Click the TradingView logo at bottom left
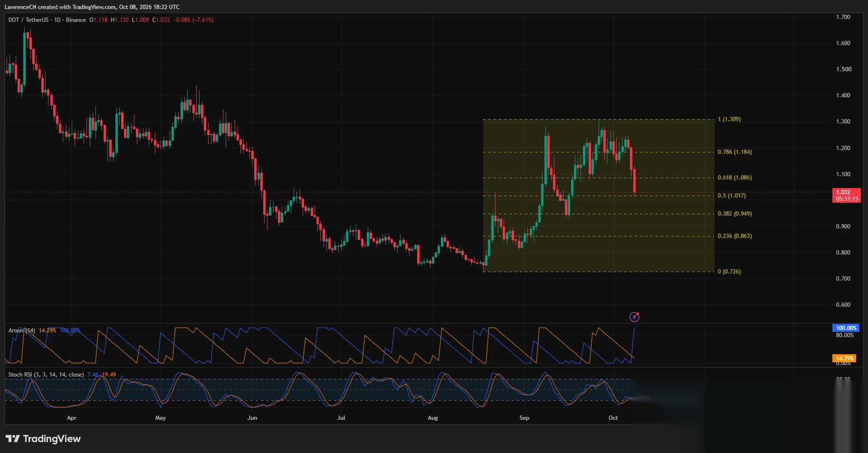The height and width of the screenshot is (453, 868). click(43, 439)
